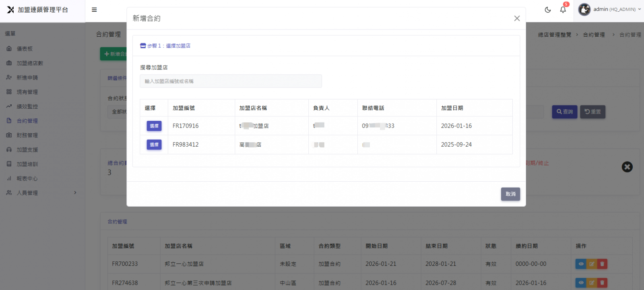Delete contract FR700233 trash icon
This screenshot has width=644, height=290.
[602, 264]
